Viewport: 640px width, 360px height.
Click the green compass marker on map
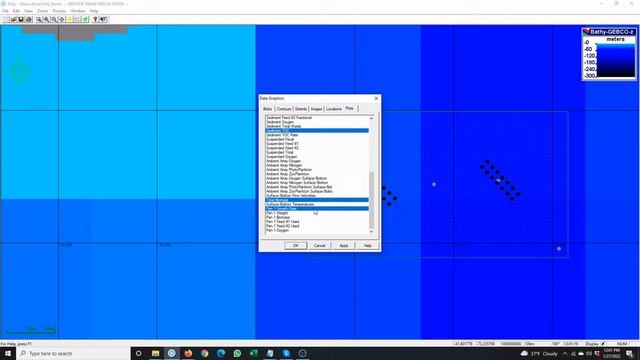click(x=19, y=72)
